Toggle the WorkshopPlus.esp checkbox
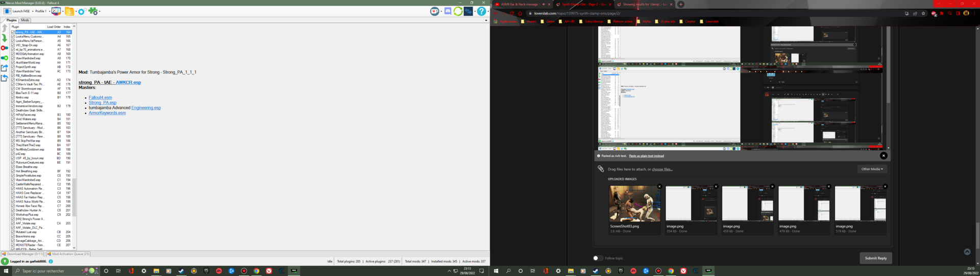980x276 pixels. [13, 215]
